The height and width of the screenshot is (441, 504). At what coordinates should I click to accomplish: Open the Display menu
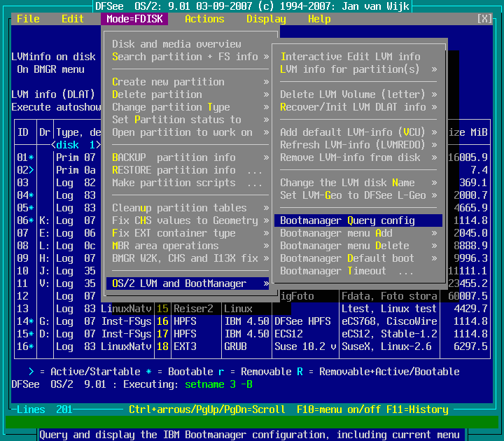(266, 19)
